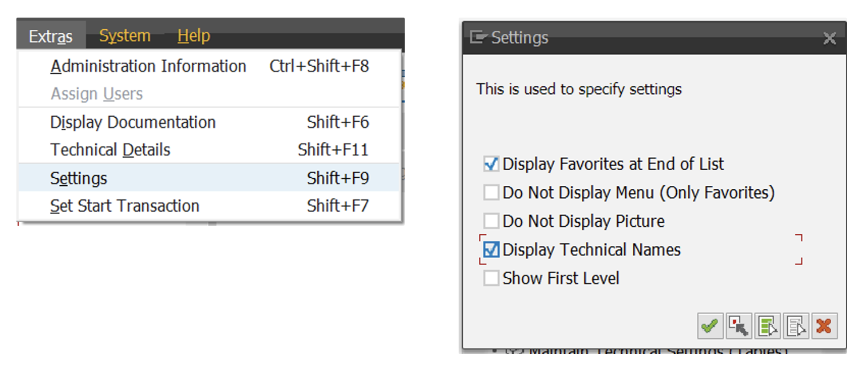Click the green Select All icon
The image size is (868, 367).
pyautogui.click(x=767, y=326)
